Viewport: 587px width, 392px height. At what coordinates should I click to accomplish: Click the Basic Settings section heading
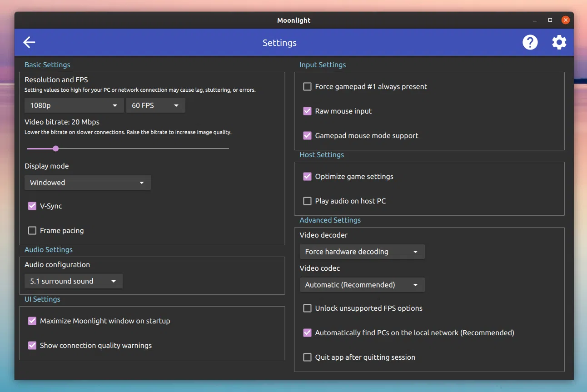pyautogui.click(x=47, y=65)
